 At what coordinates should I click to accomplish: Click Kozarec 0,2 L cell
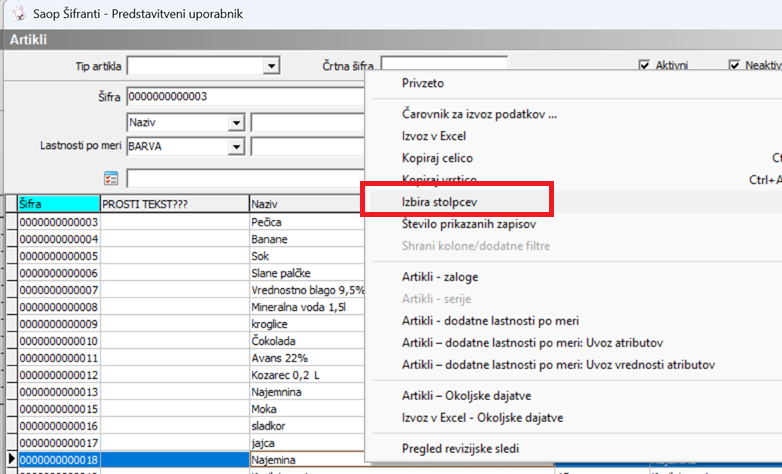click(307, 375)
